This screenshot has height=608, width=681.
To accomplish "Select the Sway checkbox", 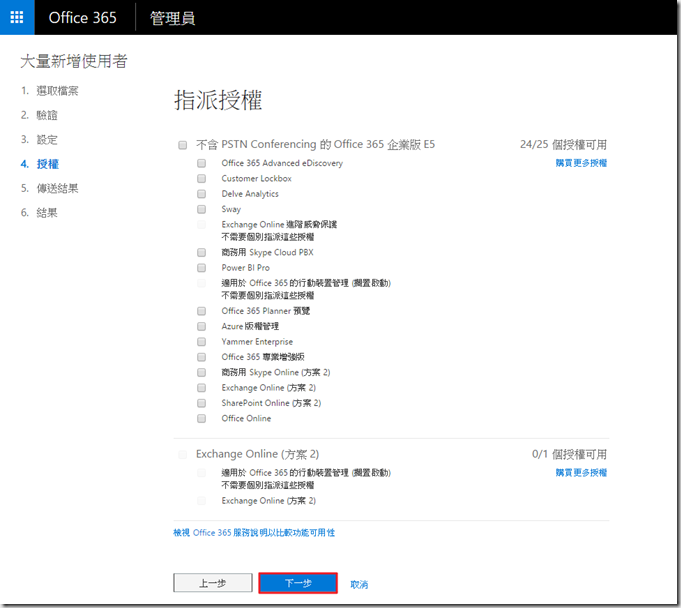I will [201, 210].
